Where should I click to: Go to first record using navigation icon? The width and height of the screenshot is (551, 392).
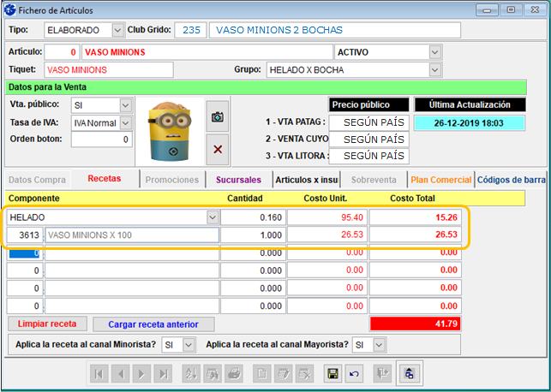[x=99, y=374]
